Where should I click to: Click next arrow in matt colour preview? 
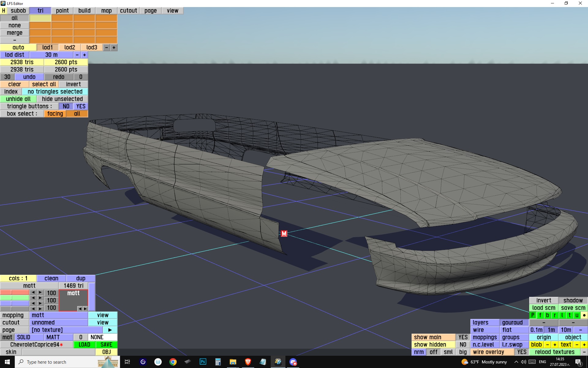pyautogui.click(x=85, y=309)
